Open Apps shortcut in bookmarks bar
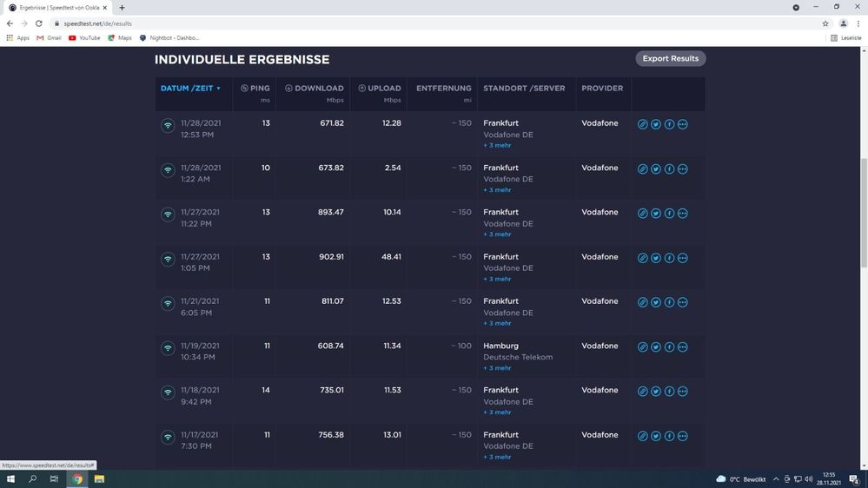 pyautogui.click(x=17, y=37)
